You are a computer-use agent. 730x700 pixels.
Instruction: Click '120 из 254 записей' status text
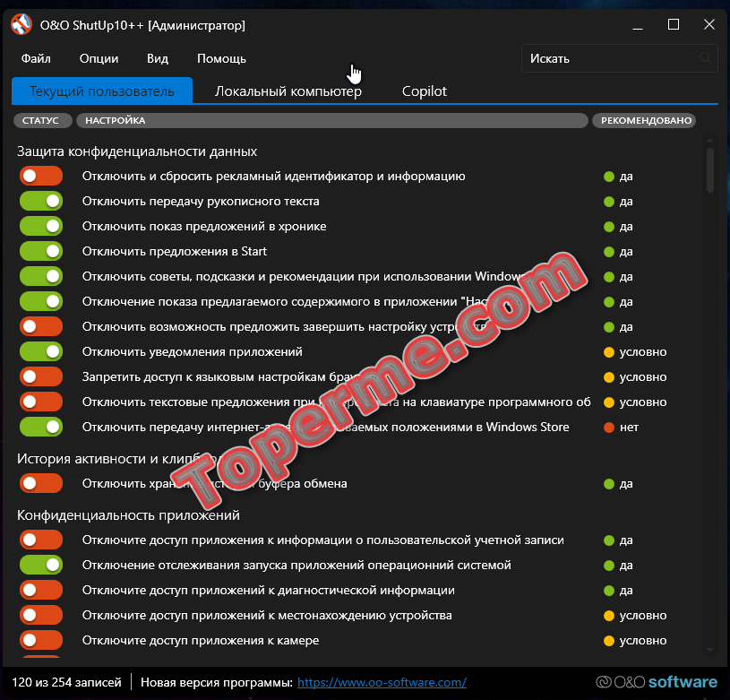coord(66,683)
